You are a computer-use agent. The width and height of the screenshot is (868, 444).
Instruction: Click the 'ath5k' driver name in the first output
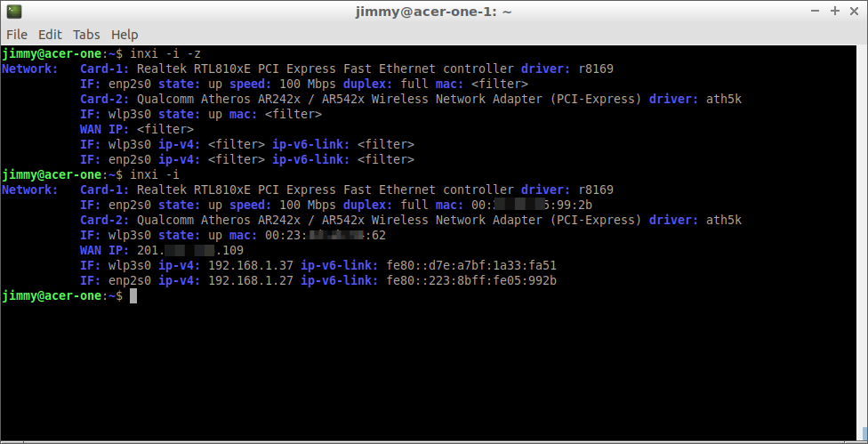[724, 99]
